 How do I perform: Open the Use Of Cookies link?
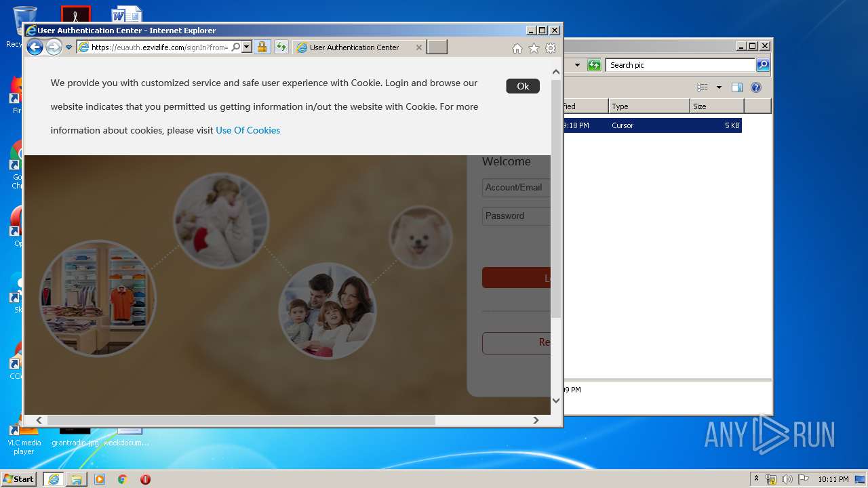[x=248, y=130]
